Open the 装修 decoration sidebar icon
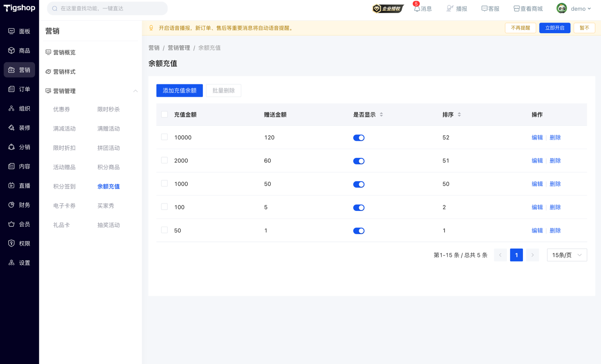This screenshot has width=601, height=364. click(x=11, y=128)
